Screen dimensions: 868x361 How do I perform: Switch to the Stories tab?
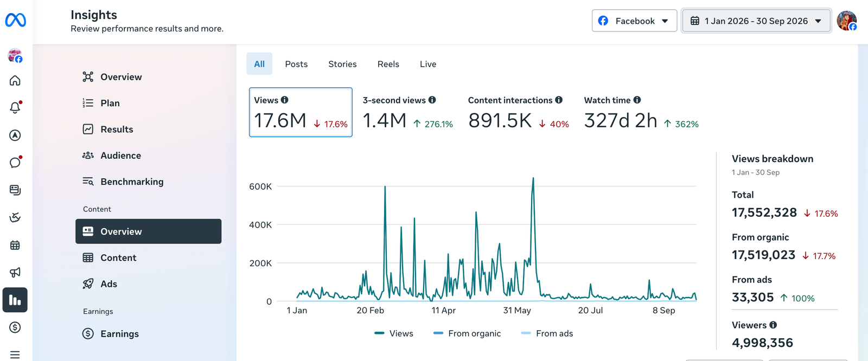(342, 64)
